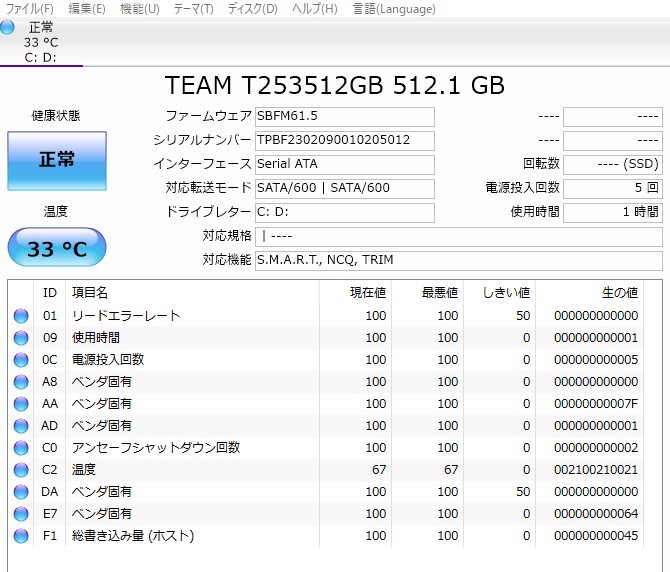Click raw value 00000000007F
Screen dimensions: 670x572
[x=596, y=404]
